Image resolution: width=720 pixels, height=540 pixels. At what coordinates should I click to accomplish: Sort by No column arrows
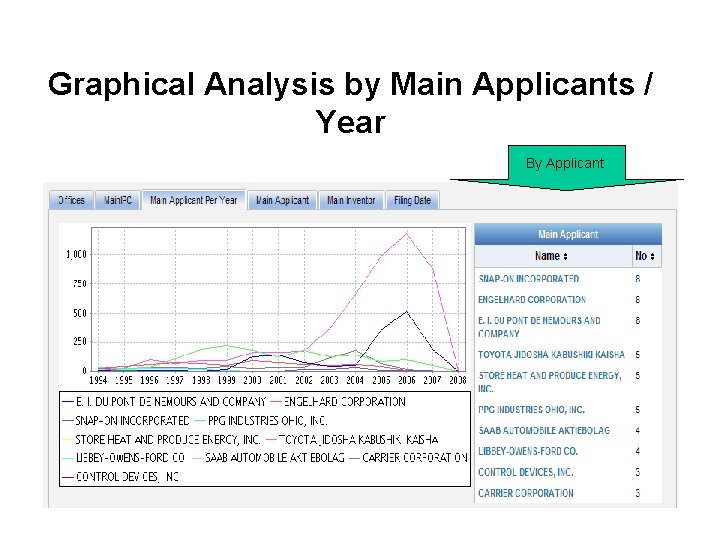tap(652, 257)
